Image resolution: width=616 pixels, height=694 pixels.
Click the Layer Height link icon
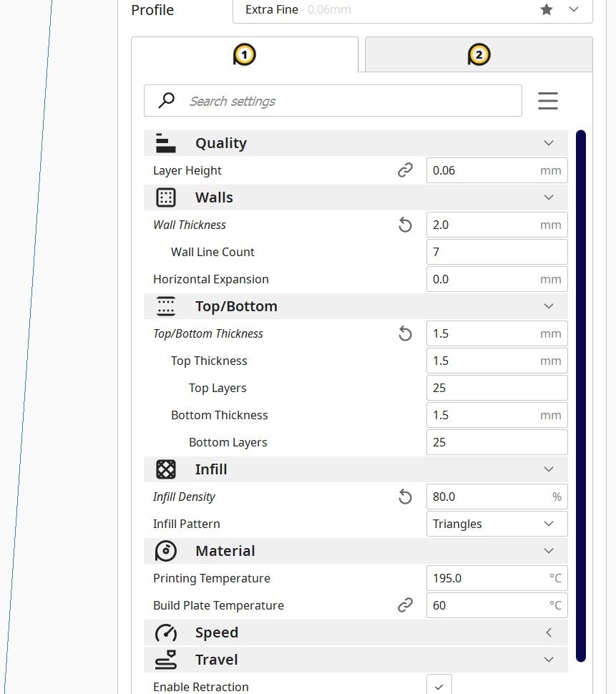click(405, 170)
